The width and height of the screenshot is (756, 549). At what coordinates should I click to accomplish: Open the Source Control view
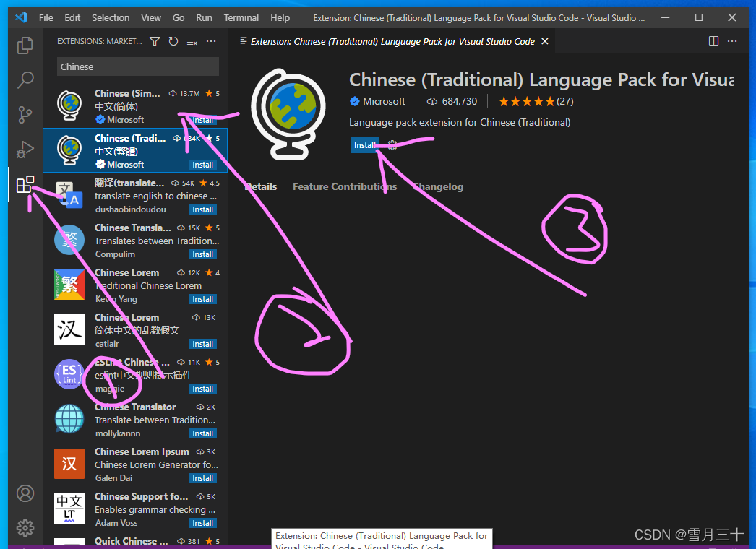(x=25, y=115)
